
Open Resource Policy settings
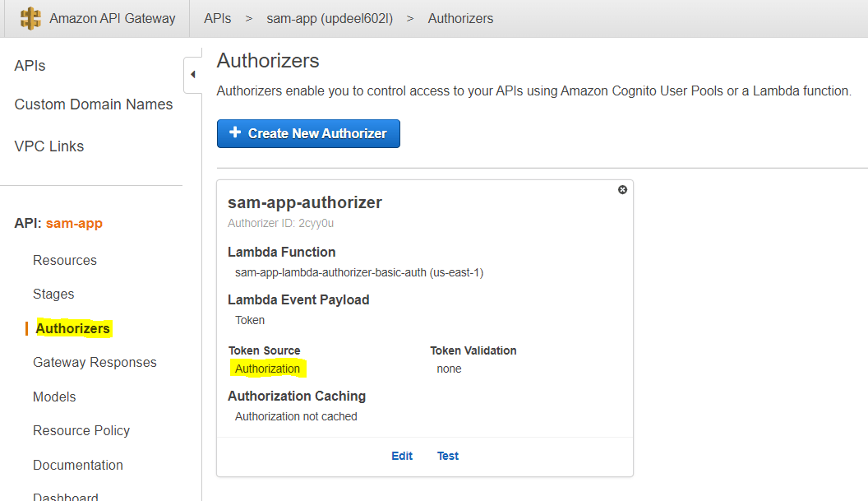81,430
